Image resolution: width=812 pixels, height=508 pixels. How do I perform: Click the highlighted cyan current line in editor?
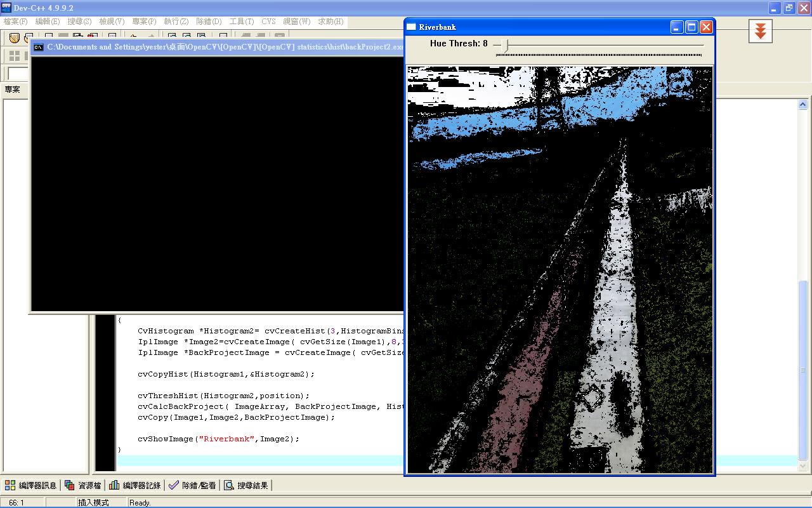(x=260, y=460)
